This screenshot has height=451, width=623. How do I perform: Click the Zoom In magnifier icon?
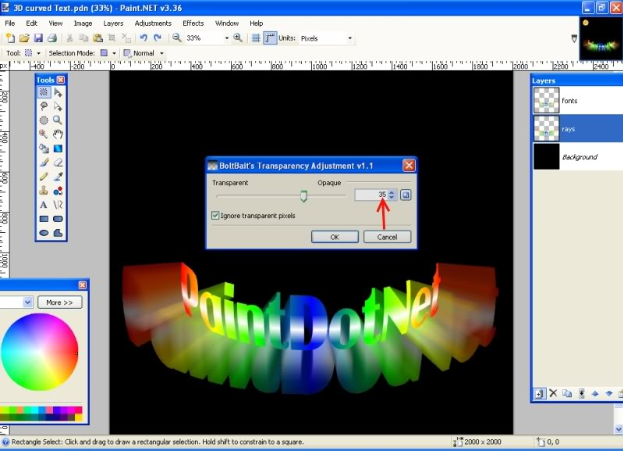[x=238, y=38]
